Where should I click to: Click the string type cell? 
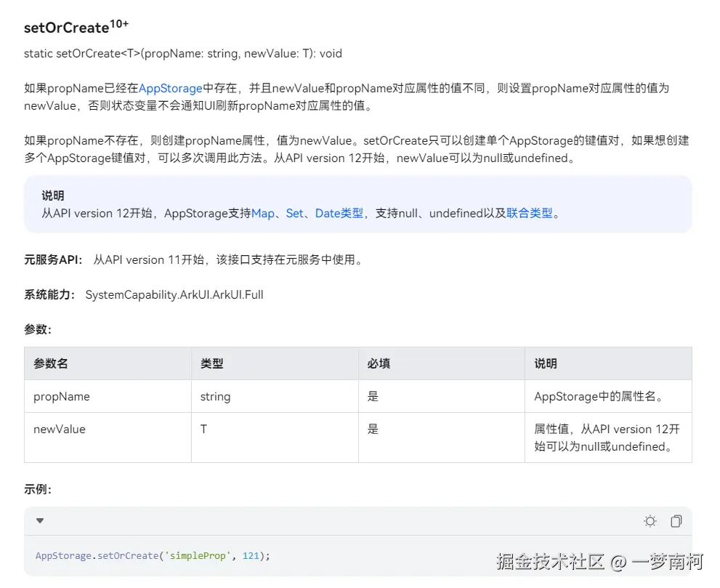click(x=275, y=396)
